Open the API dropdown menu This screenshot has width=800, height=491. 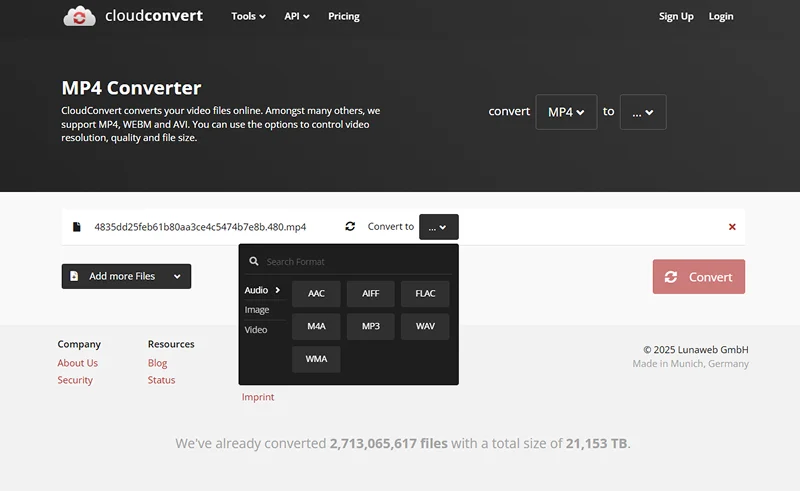(297, 16)
